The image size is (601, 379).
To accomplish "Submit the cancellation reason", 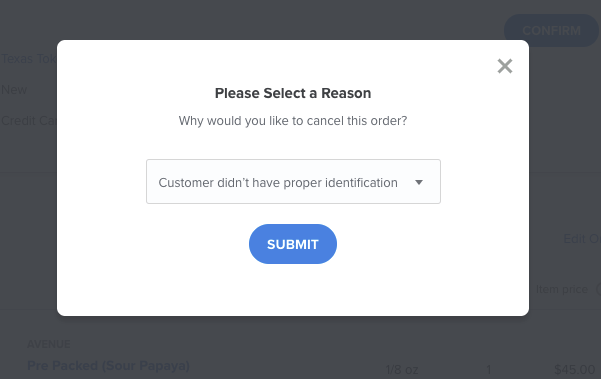I will (x=293, y=244).
